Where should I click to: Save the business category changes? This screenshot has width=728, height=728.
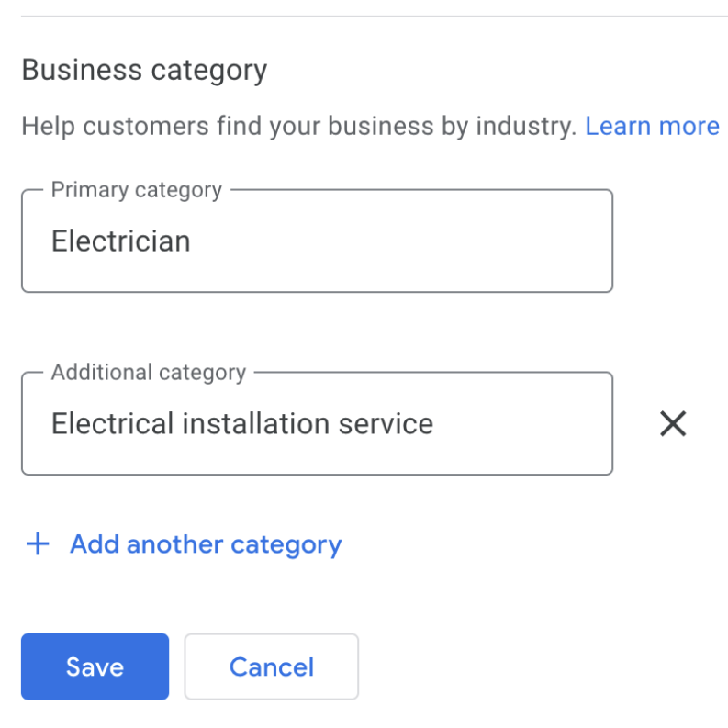pyautogui.click(x=95, y=666)
